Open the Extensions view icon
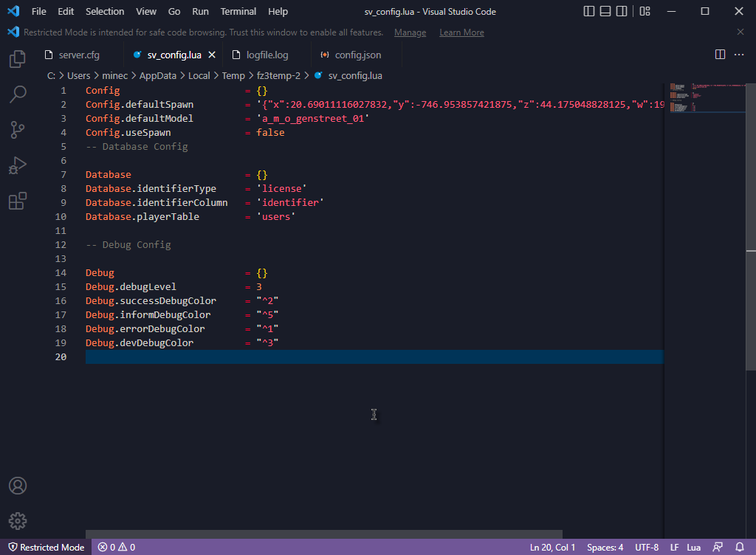 18,201
